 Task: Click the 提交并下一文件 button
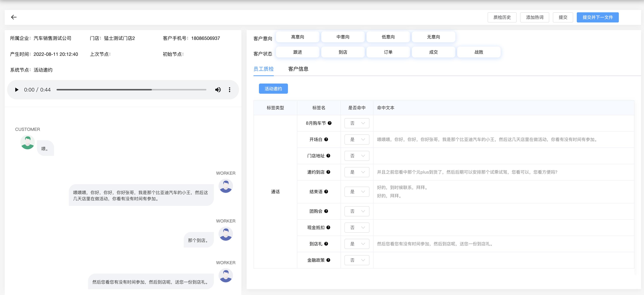point(597,17)
